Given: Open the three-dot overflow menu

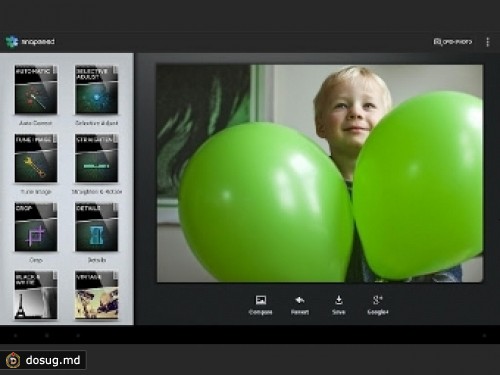Looking at the screenshot, I should click(488, 42).
